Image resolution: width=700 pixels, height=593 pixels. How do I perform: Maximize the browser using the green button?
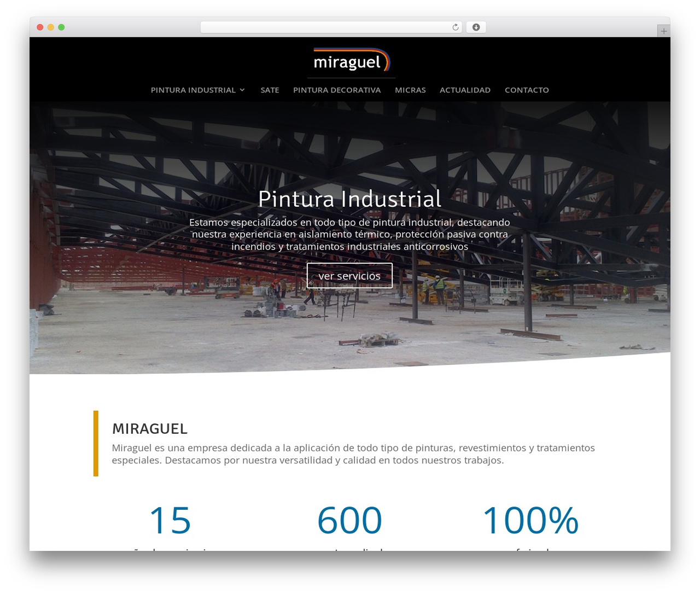tap(61, 27)
